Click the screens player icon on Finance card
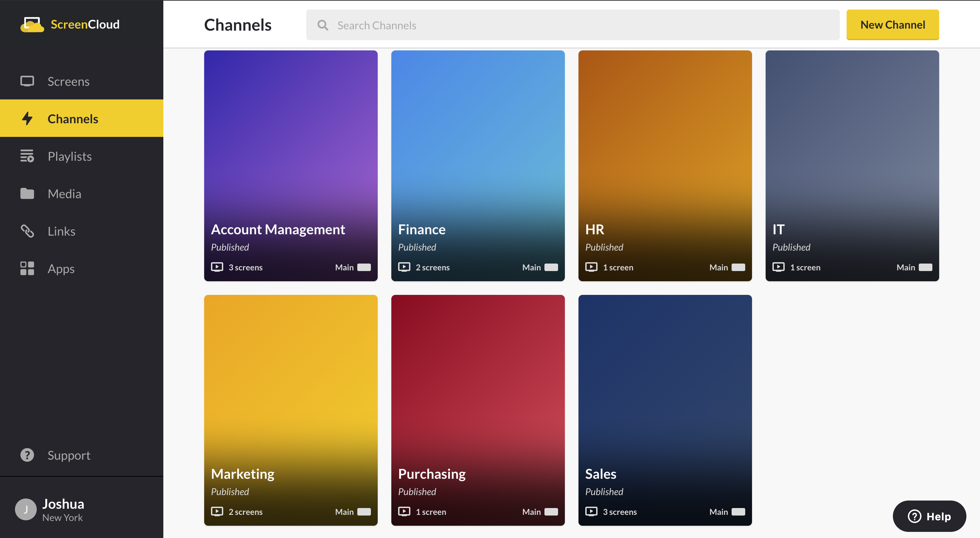 click(x=404, y=267)
